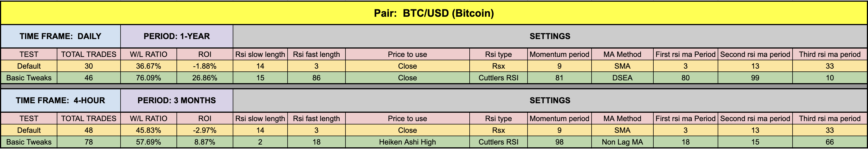The height and width of the screenshot is (149, 868).
Task: Select the Third rsi ma period value 66
Action: pos(830,142)
